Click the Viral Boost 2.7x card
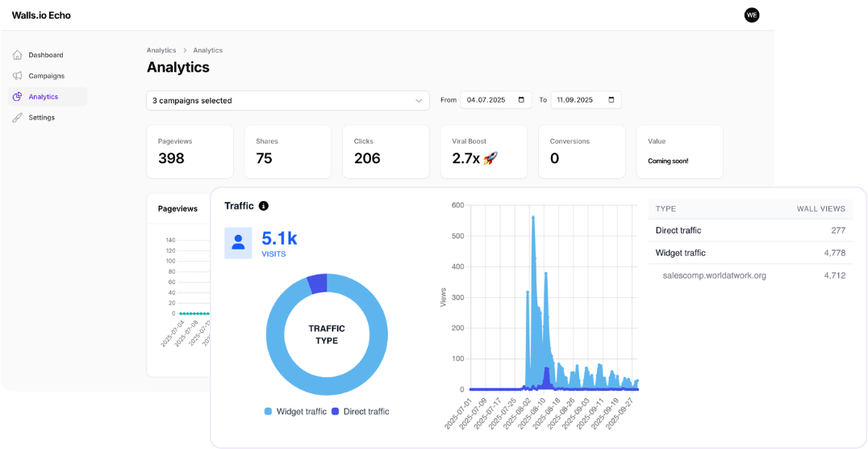 (x=484, y=151)
